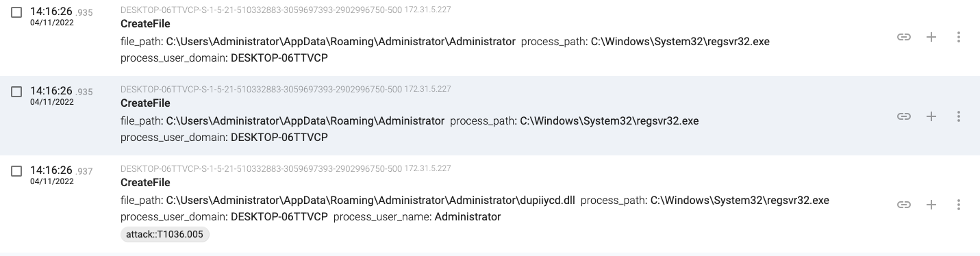Select checkbox of first 14:16:26.935 event

[x=16, y=12]
